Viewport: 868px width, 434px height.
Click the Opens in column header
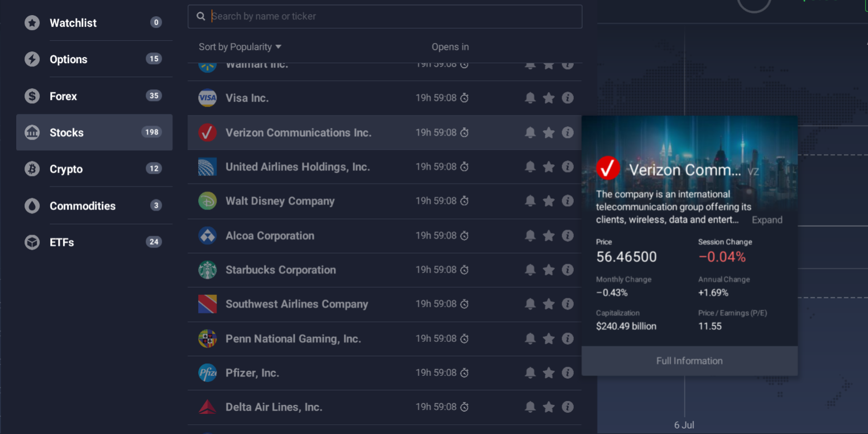click(450, 47)
